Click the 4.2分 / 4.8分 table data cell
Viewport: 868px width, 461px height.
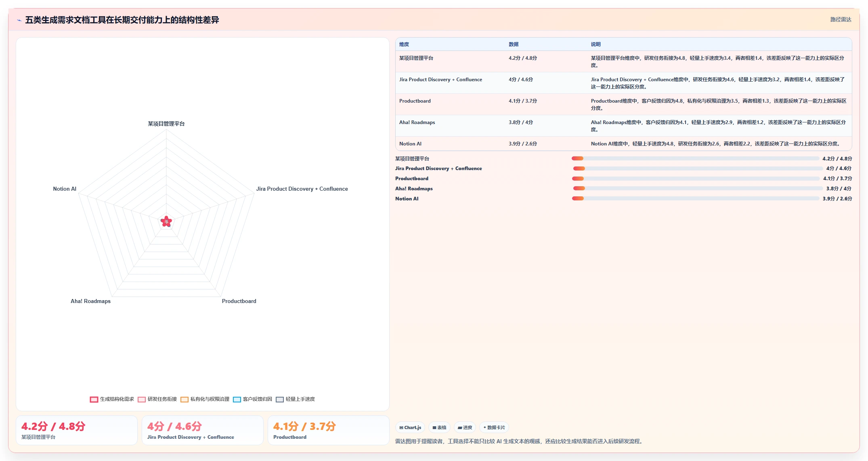523,58
